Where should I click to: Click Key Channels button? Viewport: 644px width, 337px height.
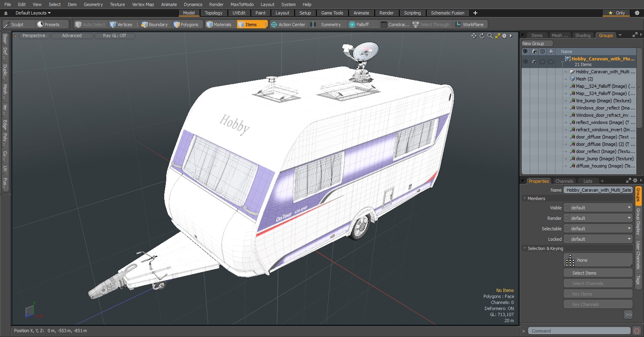click(x=598, y=304)
